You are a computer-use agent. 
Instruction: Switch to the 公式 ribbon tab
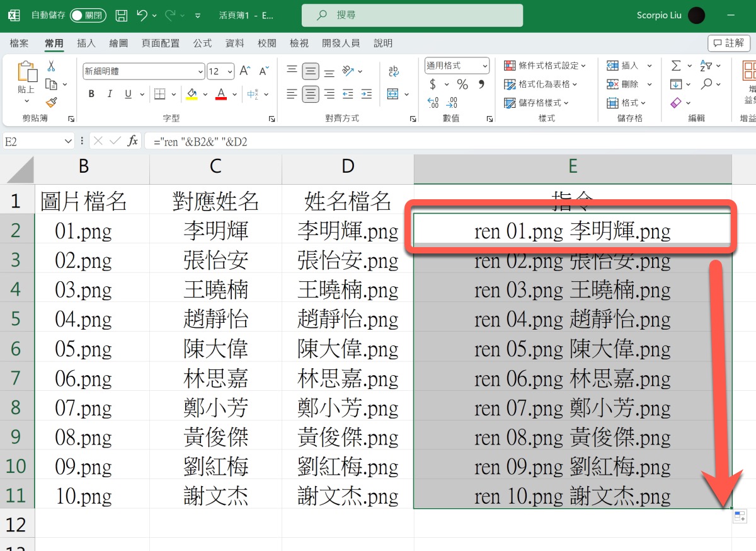click(x=202, y=43)
